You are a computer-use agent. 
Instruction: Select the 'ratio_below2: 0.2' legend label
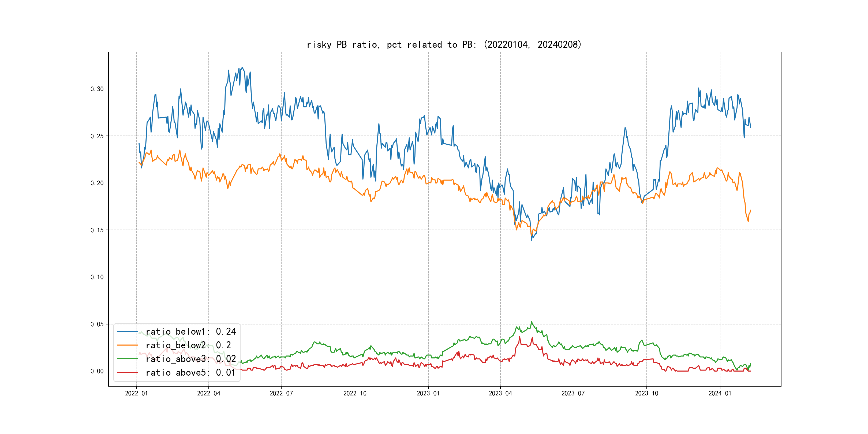pyautogui.click(x=188, y=345)
